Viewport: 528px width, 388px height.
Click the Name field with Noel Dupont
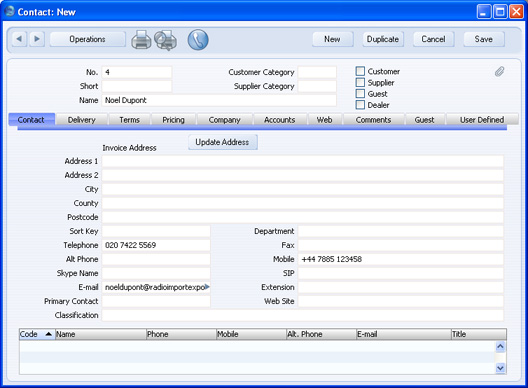[x=219, y=100]
